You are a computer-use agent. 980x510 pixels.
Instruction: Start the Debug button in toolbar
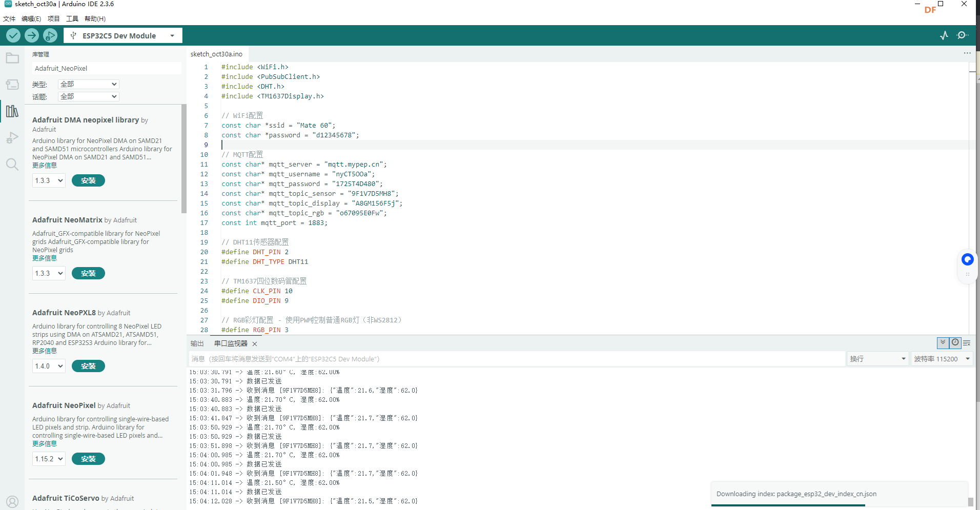pos(50,35)
